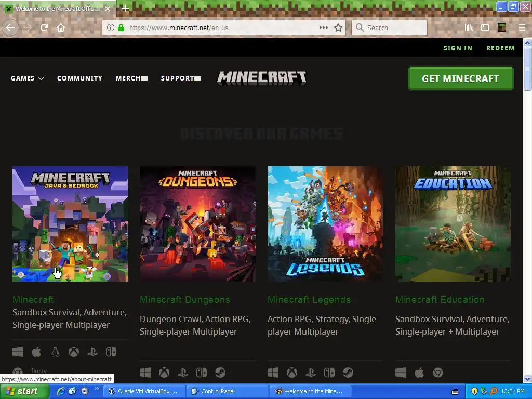
Task: Click the Minecraft grass block extension icon
Action: [502, 28]
